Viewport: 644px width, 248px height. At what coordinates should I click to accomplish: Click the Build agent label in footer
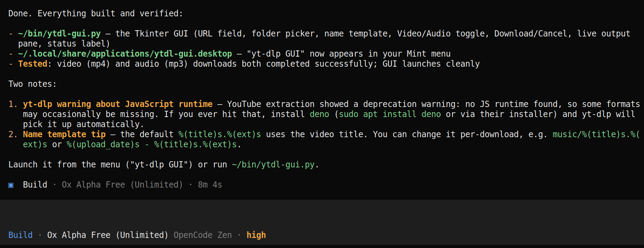point(20,235)
